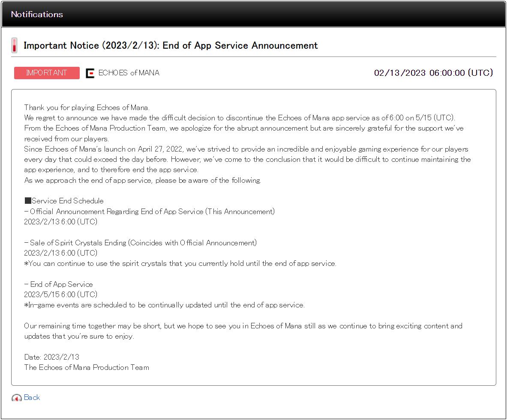Click the Important Notice announcement heading
This screenshot has width=507, height=420.
pos(171,45)
